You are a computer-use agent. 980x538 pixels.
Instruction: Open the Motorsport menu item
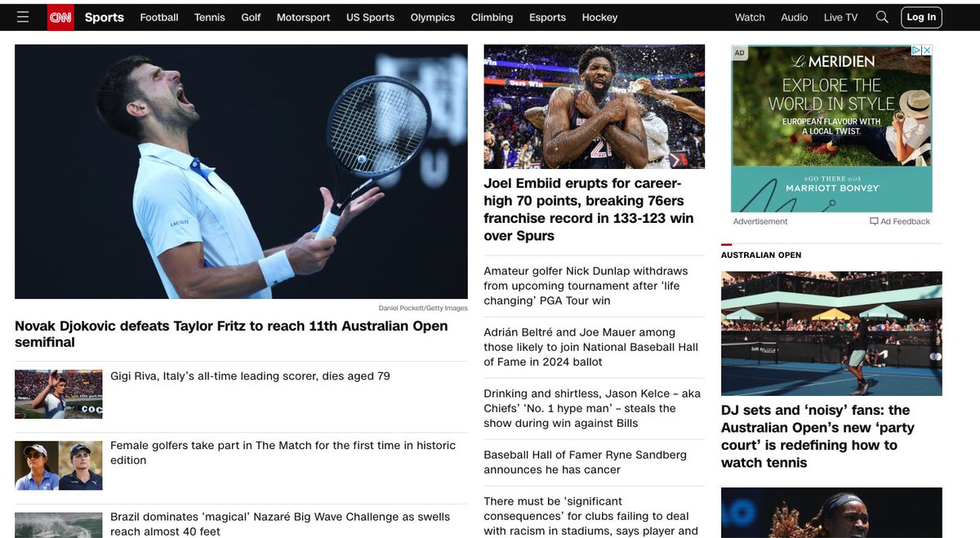(304, 17)
